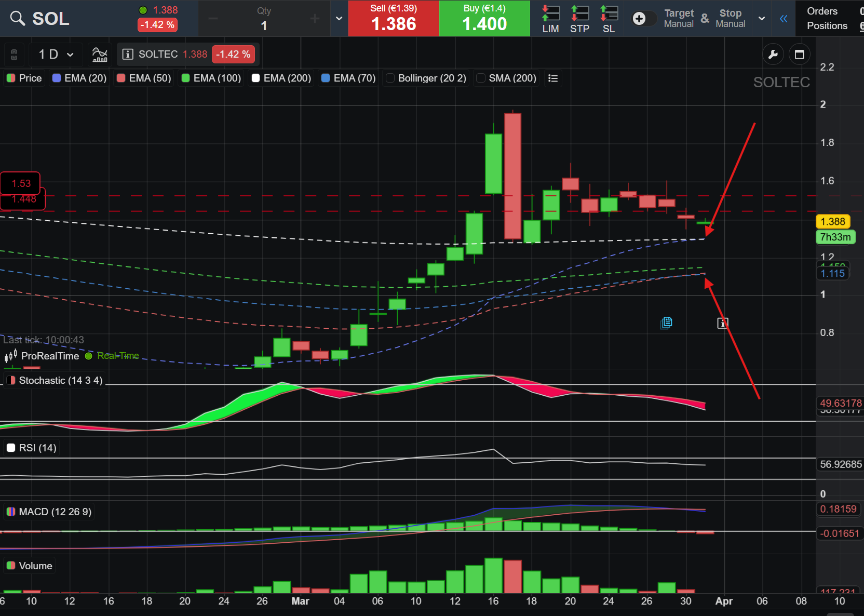Screen dimensions: 864x616
Task: Click the search magnifier icon next to SOL
Action: pos(18,19)
